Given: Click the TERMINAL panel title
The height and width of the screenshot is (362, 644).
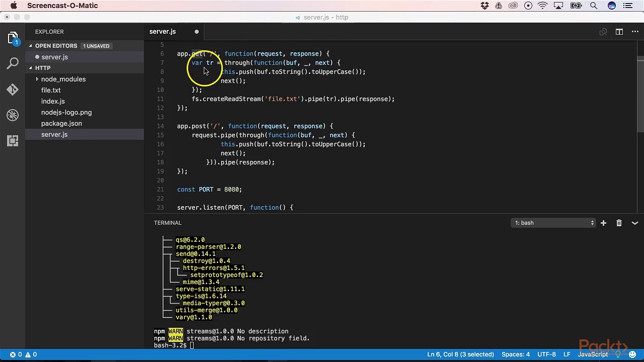Looking at the screenshot, I should [168, 223].
